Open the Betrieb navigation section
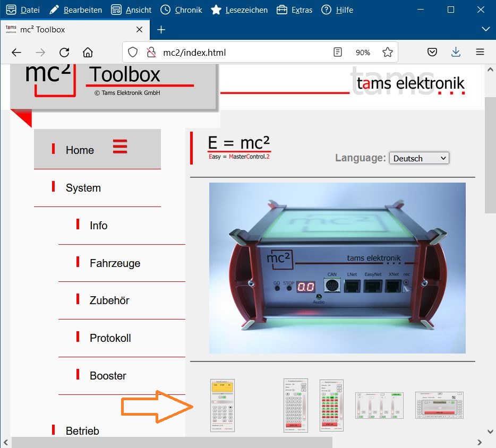Viewport: 496px width, 448px height. point(82,430)
